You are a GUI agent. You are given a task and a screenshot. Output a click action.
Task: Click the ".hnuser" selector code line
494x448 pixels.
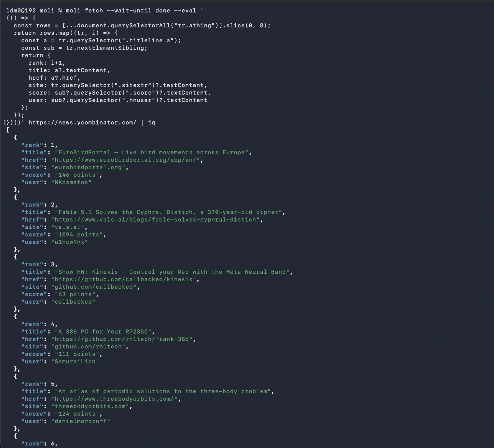click(x=118, y=100)
